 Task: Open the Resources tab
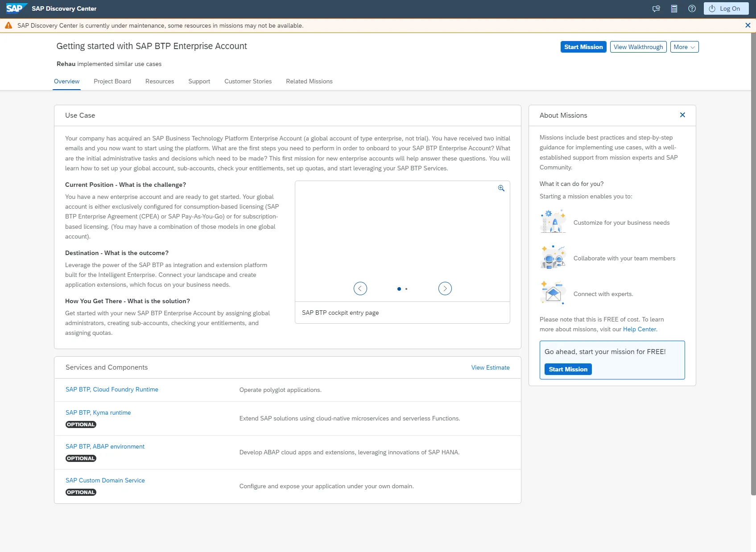(160, 81)
